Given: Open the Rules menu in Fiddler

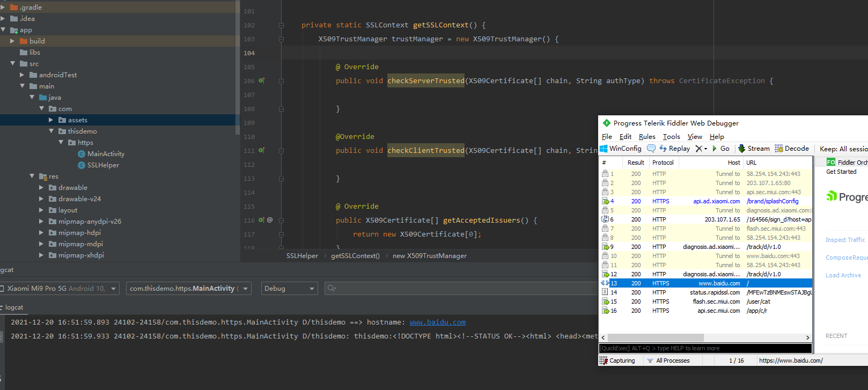Looking at the screenshot, I should 647,137.
